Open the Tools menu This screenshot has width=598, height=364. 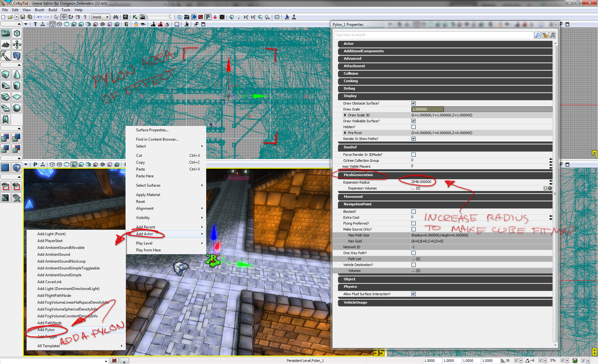pos(66,10)
